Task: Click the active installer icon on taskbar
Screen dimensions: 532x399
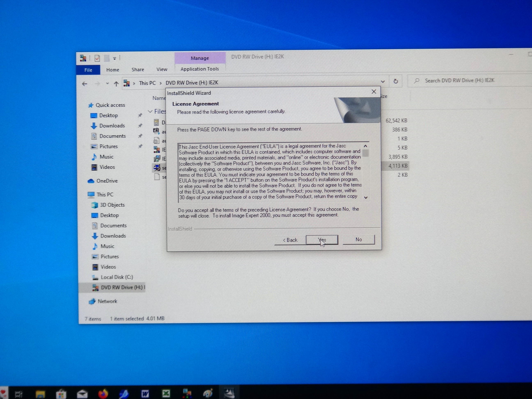Action: [x=229, y=393]
